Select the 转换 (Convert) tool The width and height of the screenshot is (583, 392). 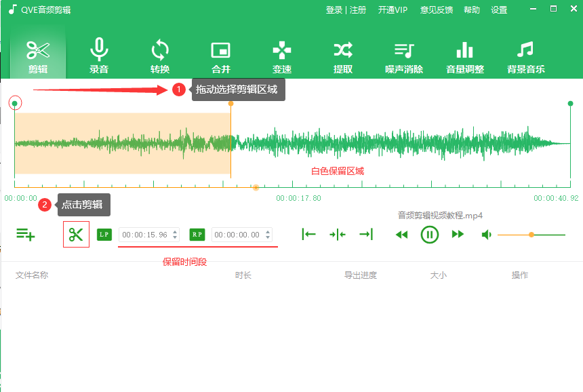pos(159,54)
